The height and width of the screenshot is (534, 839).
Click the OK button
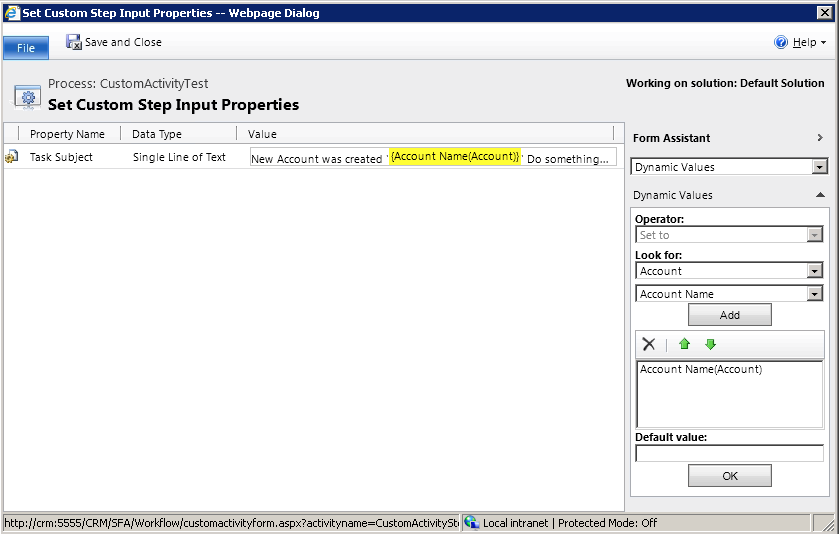coord(729,476)
